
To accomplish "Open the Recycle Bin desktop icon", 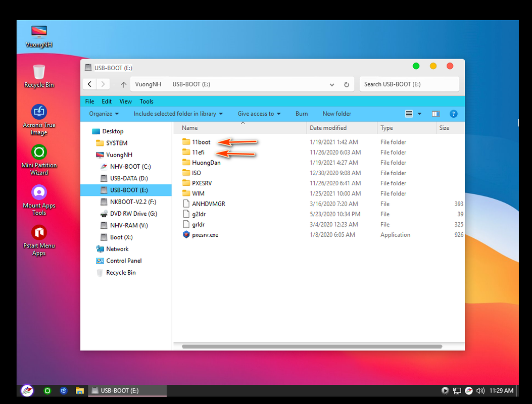I will point(39,76).
